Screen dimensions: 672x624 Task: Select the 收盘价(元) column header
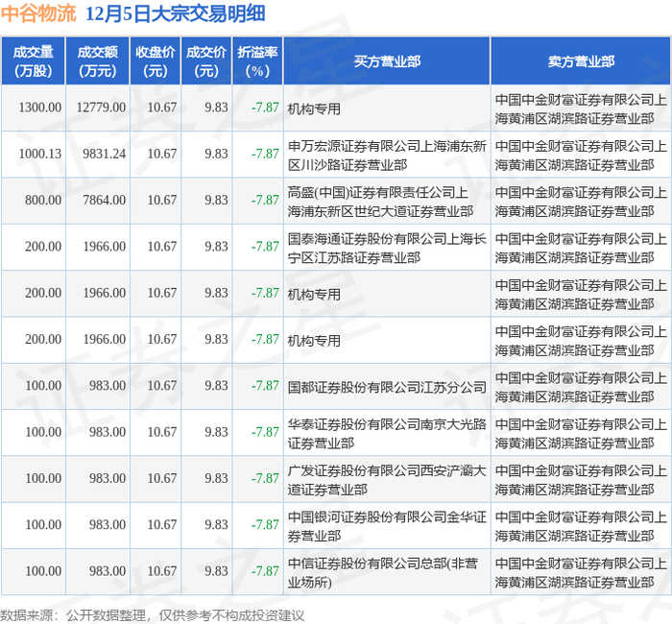(156, 61)
